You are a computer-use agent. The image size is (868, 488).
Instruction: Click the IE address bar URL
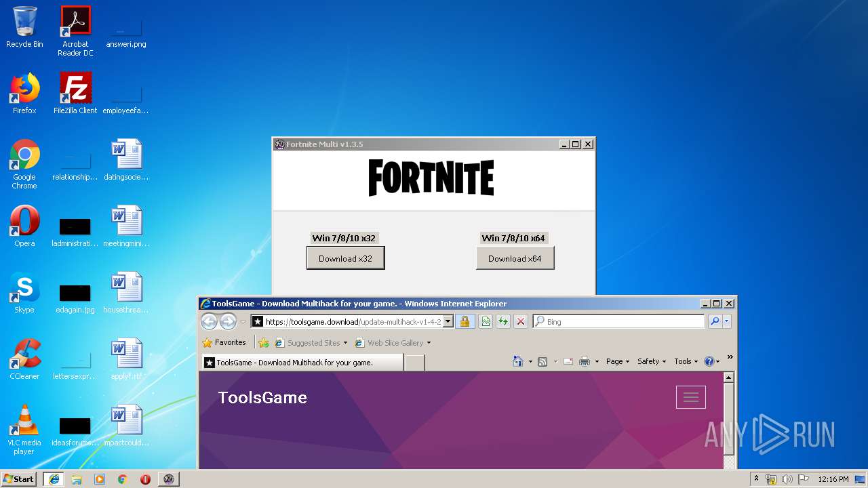(x=353, y=322)
